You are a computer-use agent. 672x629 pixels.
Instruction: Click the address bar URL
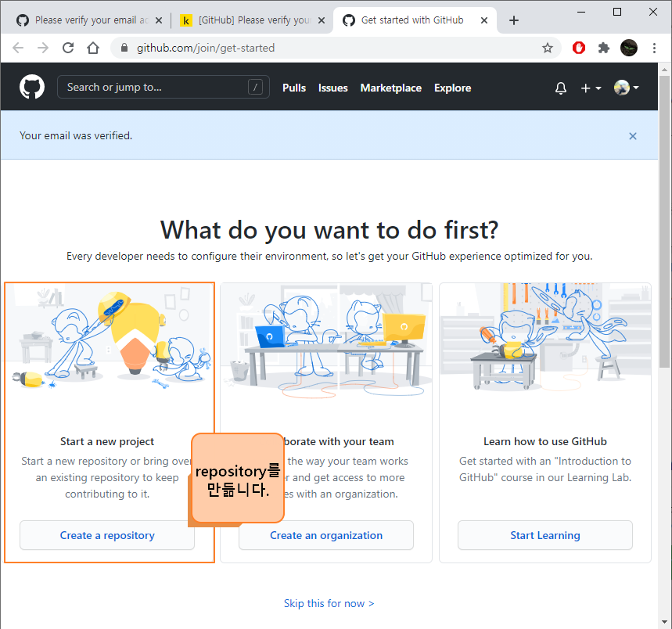(206, 48)
